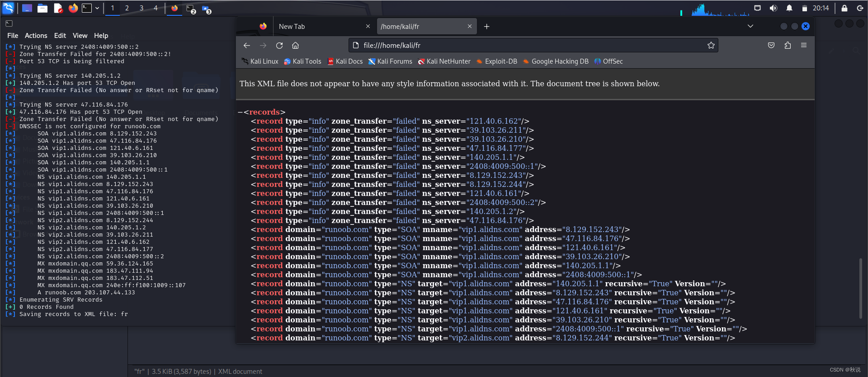Open the log out session icon
Screen dimensions: 868x377
pos(860,8)
